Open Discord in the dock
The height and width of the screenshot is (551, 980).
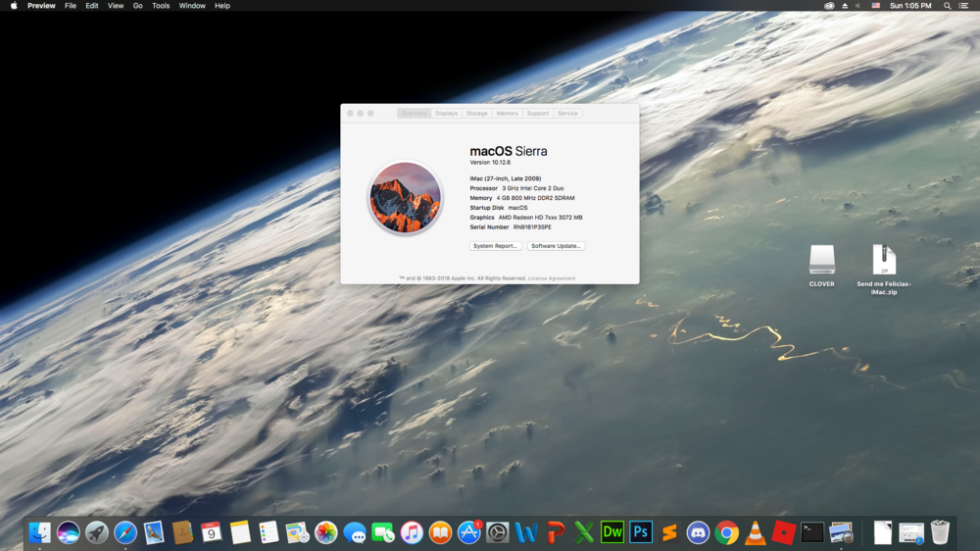pos(698,532)
